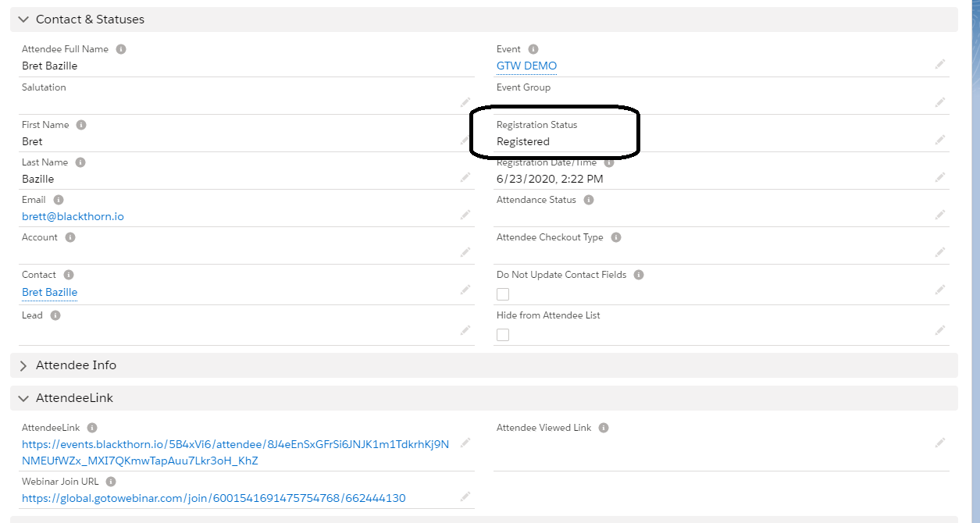The width and height of the screenshot is (980, 523).
Task: Open brett@blackthorn.io email link
Action: point(73,217)
